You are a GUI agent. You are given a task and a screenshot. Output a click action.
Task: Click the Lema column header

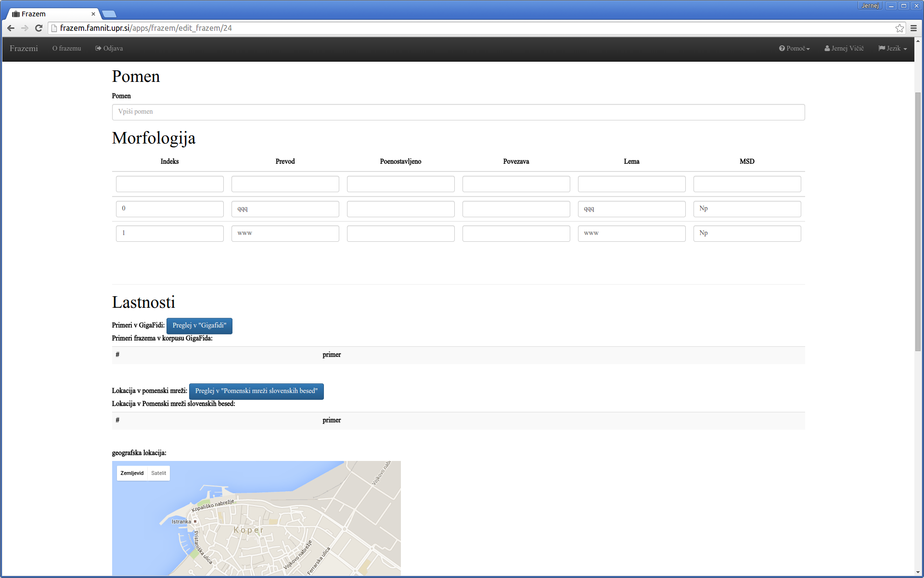tap(631, 161)
